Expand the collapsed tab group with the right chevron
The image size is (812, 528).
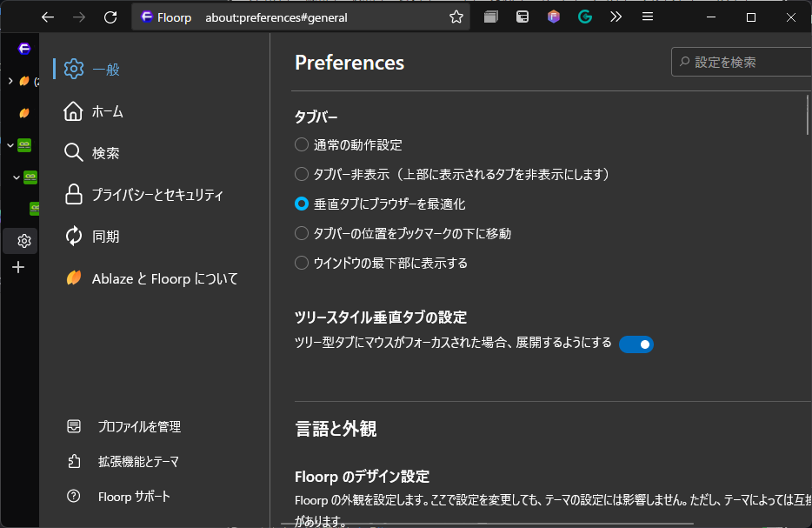[10, 83]
